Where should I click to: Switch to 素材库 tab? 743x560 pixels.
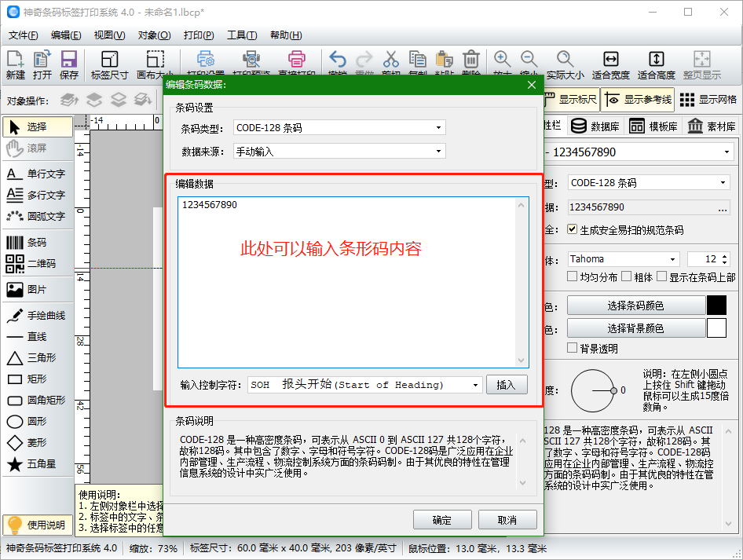[x=712, y=126]
